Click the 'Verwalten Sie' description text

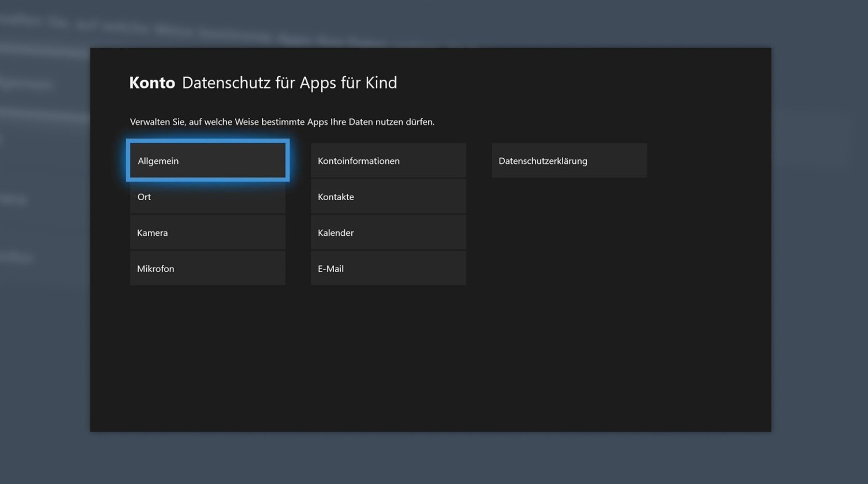tap(282, 122)
